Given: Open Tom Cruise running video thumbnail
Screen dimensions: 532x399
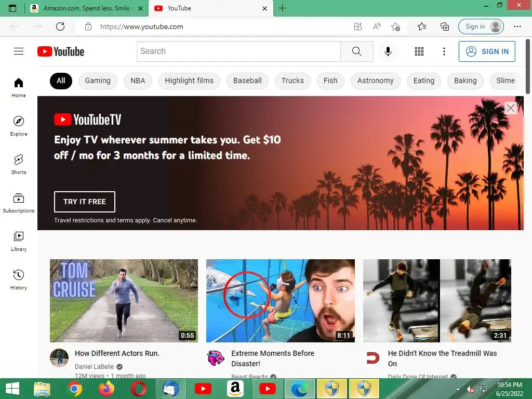Looking at the screenshot, I should point(124,301).
